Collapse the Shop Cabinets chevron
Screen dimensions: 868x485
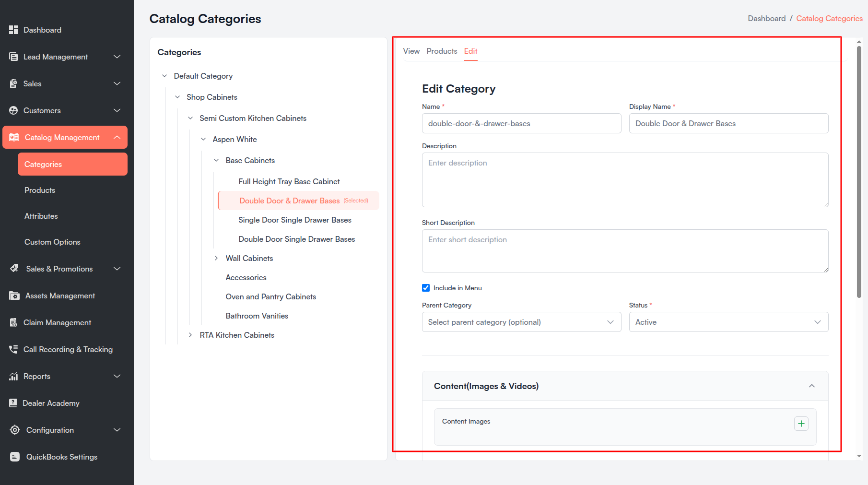click(177, 97)
